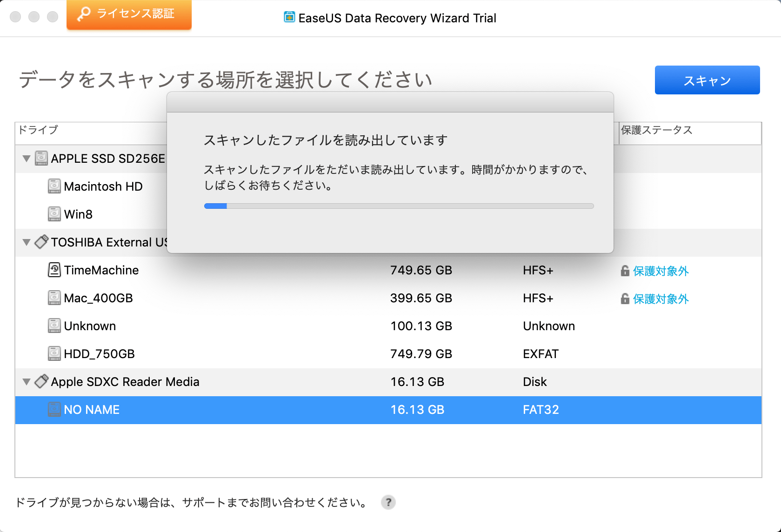Collapse the TOSHIBA External USB drive group
The image size is (781, 532).
[x=27, y=242]
